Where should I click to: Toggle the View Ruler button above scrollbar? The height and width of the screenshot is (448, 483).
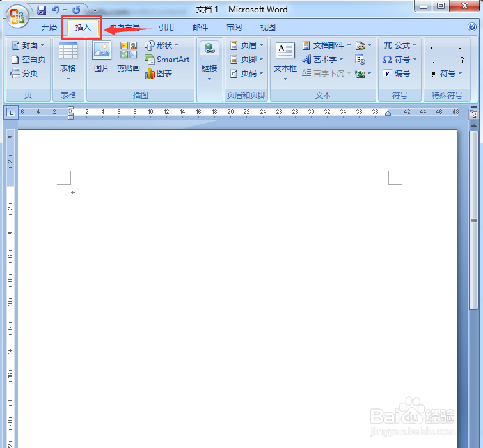coord(473,115)
